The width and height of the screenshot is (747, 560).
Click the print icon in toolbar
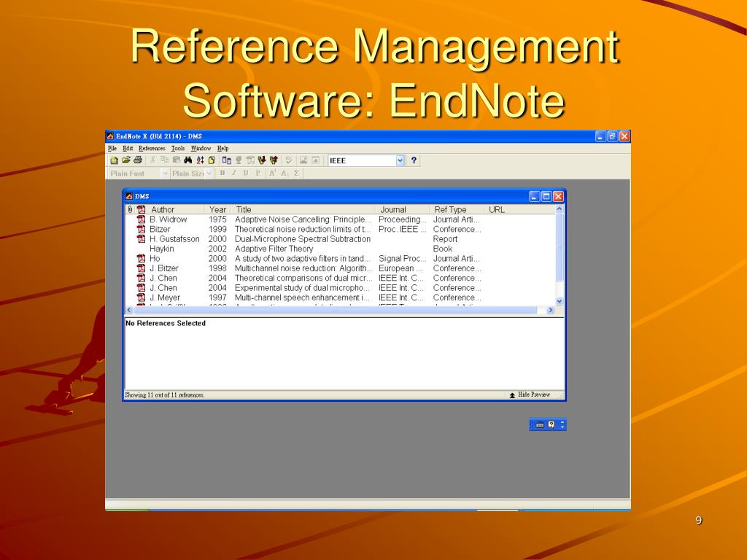[138, 160]
